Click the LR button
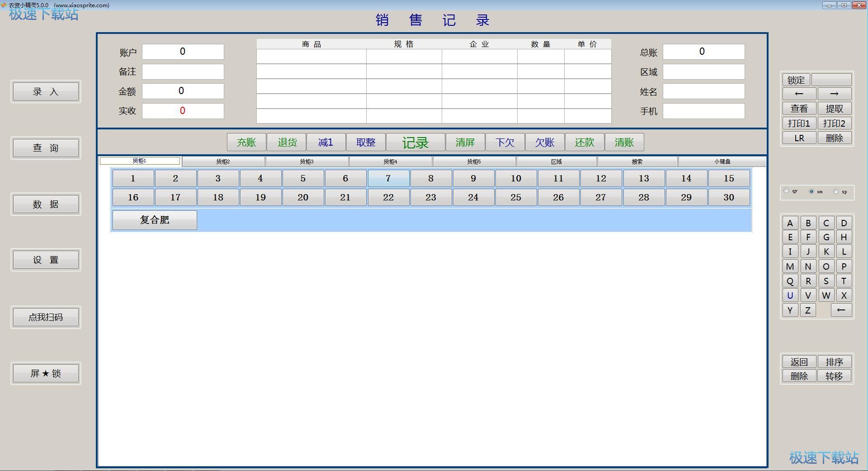Image resolution: width=868 pixels, height=471 pixels. [x=799, y=138]
